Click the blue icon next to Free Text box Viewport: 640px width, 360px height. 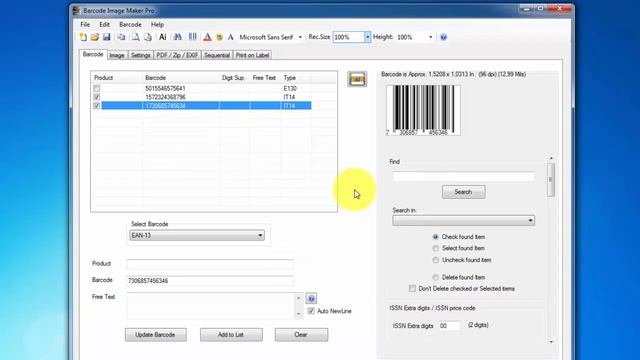click(x=311, y=298)
